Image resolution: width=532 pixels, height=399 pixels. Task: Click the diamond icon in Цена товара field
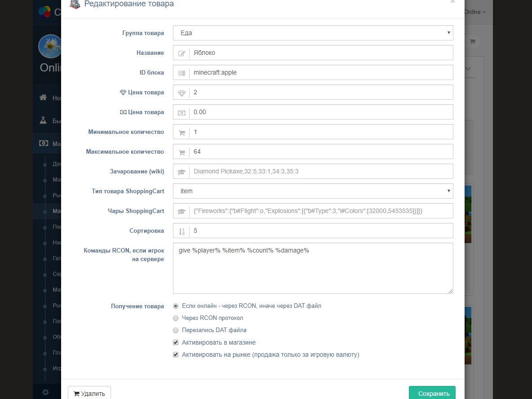coord(182,93)
